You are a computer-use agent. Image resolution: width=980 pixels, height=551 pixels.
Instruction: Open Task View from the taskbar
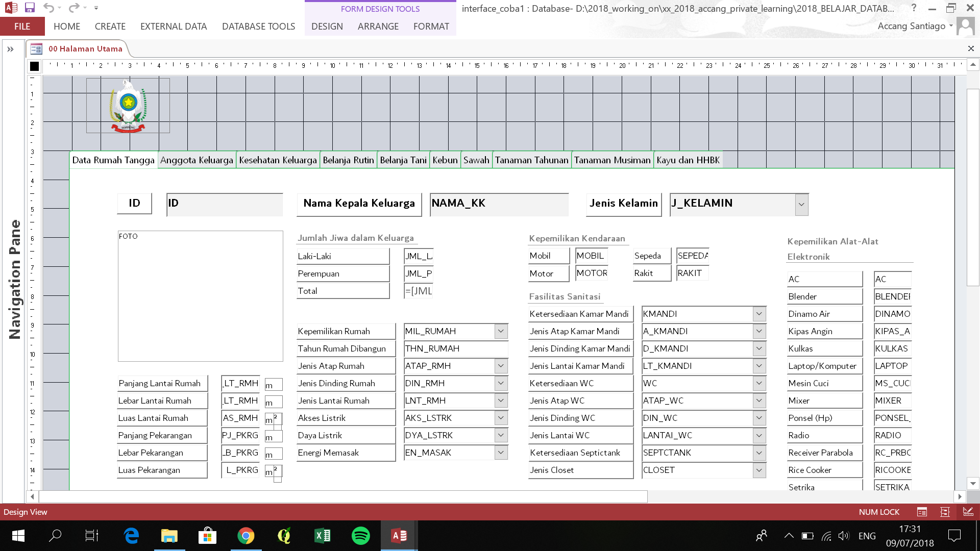click(x=91, y=536)
